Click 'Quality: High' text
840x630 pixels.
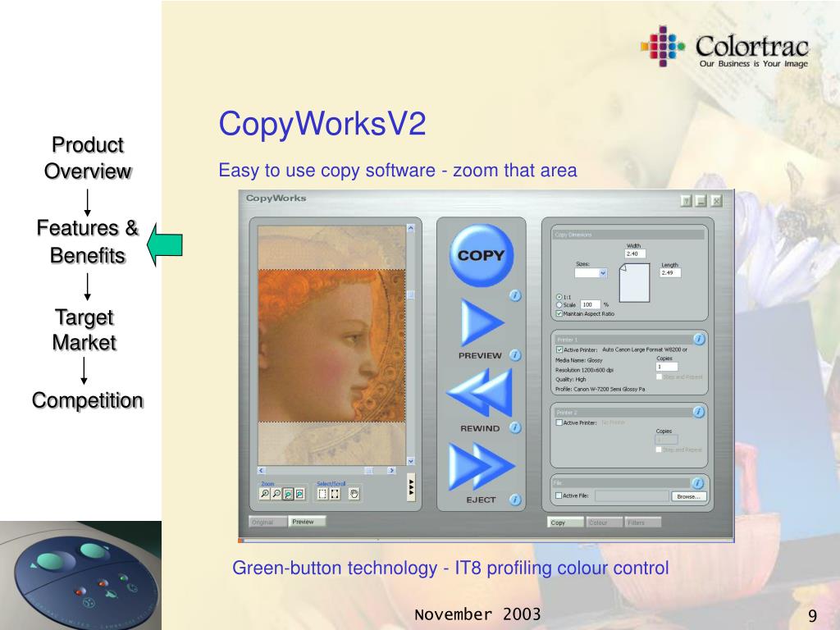(571, 379)
